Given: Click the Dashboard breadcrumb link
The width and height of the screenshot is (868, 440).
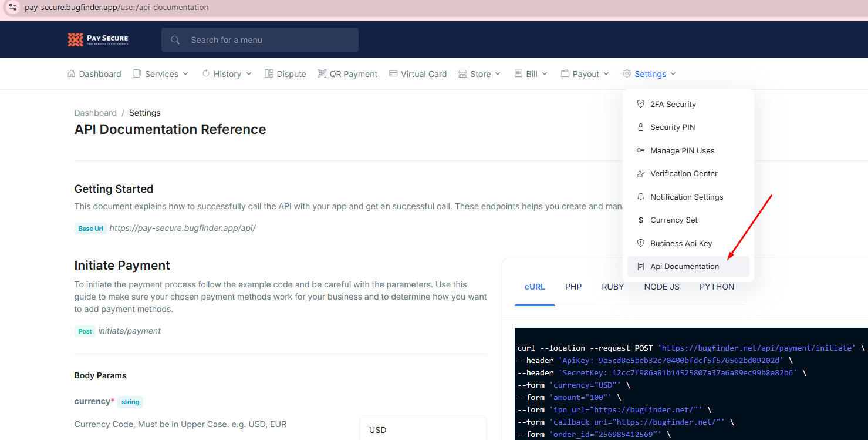Looking at the screenshot, I should click(x=96, y=113).
